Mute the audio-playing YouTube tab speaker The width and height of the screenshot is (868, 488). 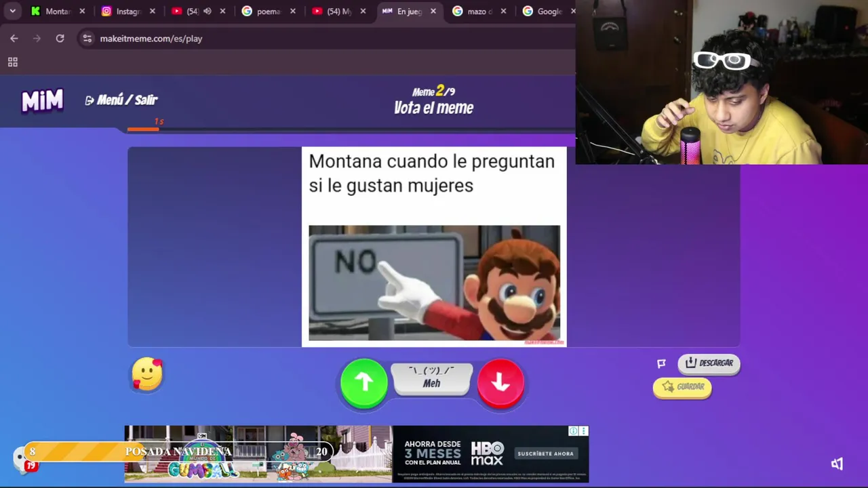click(x=207, y=12)
